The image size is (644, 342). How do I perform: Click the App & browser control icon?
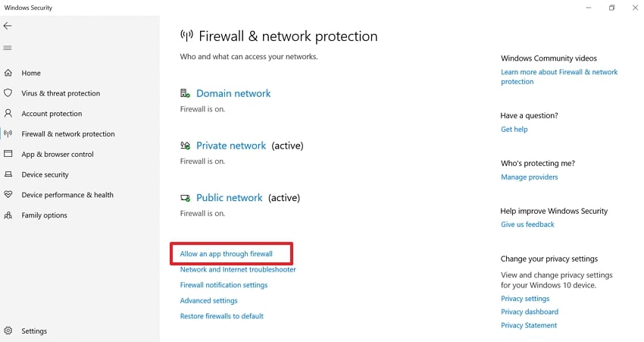point(8,154)
